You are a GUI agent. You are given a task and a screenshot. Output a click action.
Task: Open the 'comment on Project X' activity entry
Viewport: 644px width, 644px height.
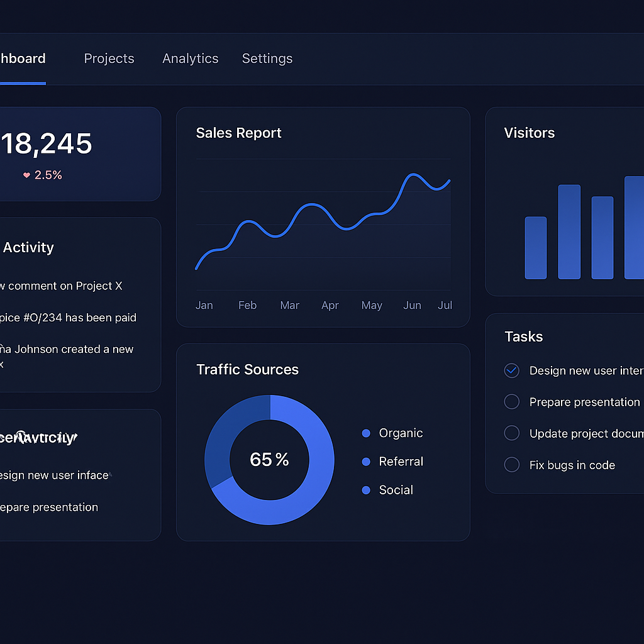(63, 286)
